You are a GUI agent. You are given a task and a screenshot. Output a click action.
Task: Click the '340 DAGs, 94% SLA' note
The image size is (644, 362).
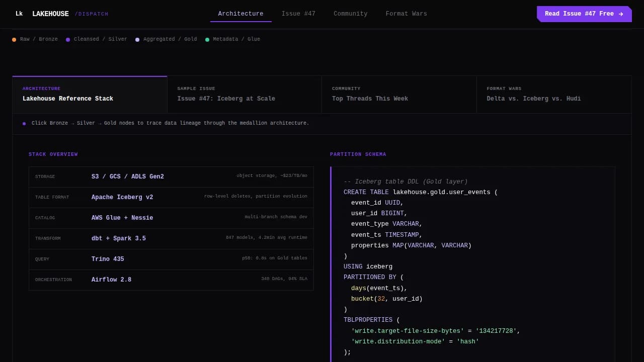click(x=284, y=279)
